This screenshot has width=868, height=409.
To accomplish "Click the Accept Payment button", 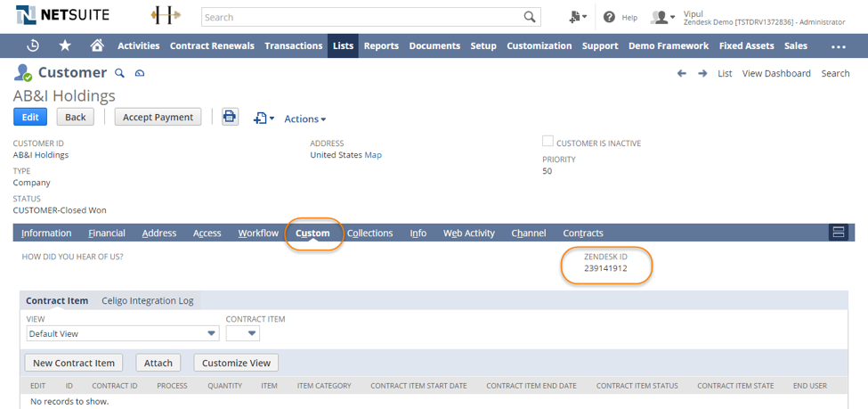I will [x=158, y=117].
